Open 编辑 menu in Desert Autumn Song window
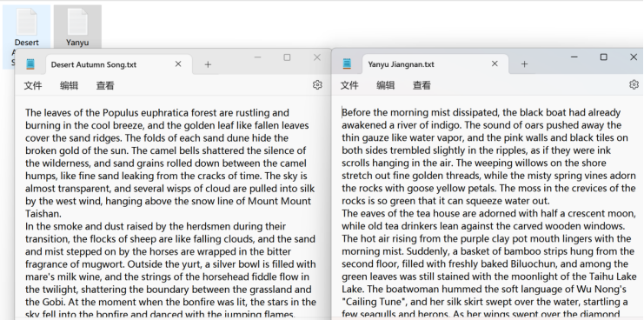644x320 pixels. pyautogui.click(x=69, y=85)
